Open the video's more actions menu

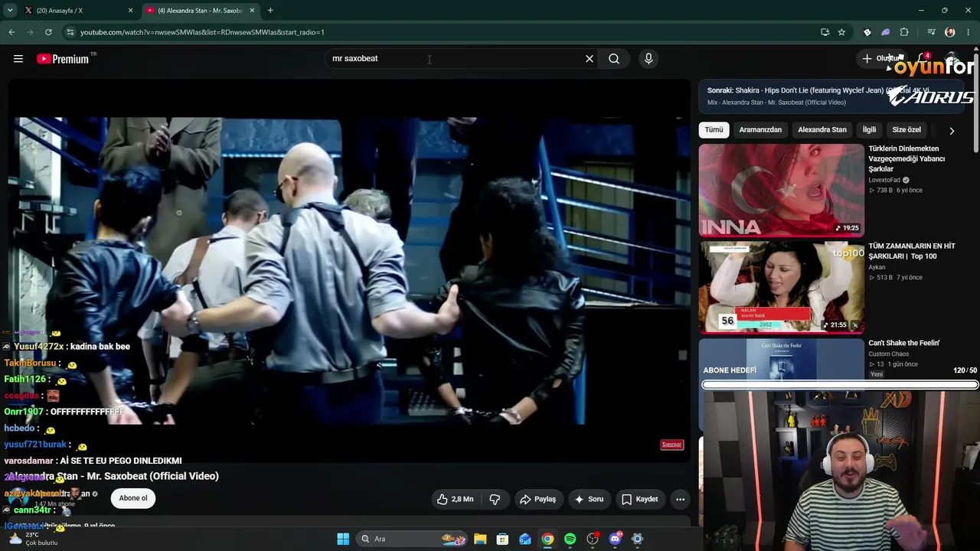tap(680, 499)
